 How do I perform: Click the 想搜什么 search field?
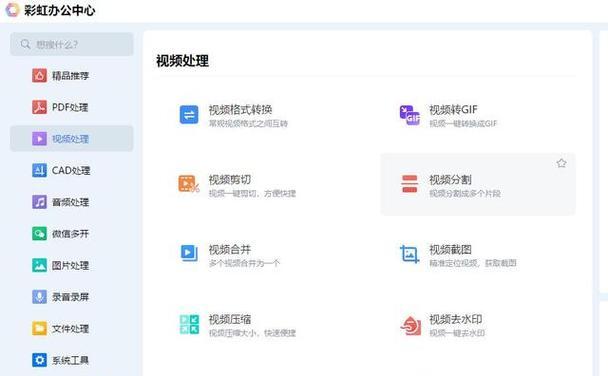[72, 44]
